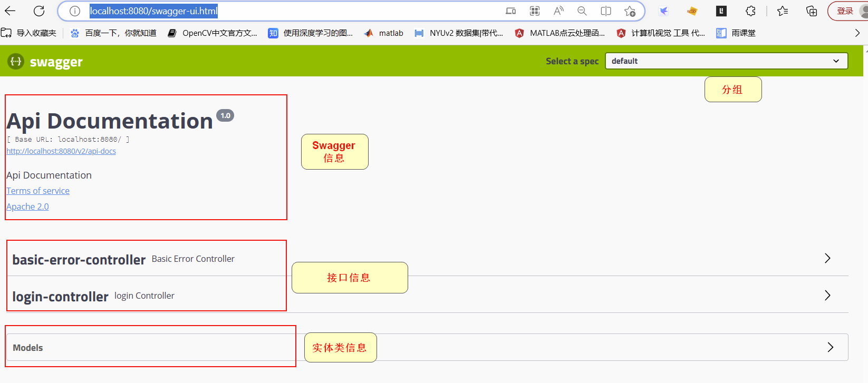Open the Terms of service link
The image size is (868, 383).
pyautogui.click(x=38, y=191)
